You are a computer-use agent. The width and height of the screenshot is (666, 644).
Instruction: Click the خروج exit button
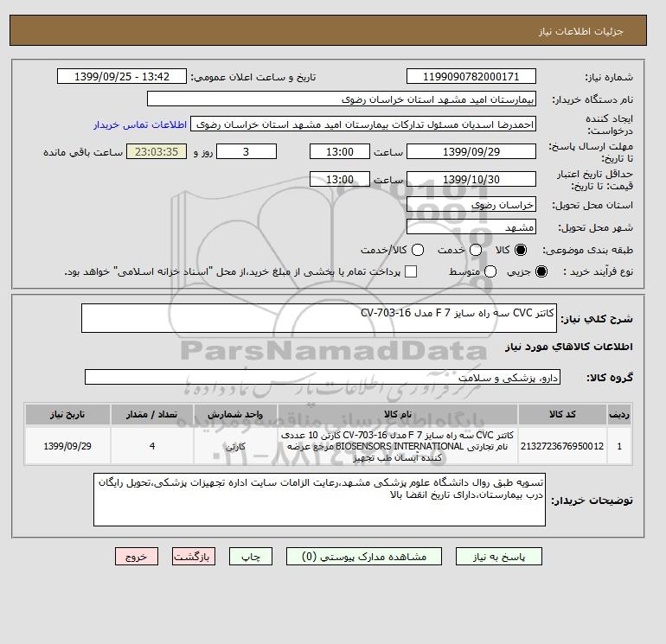coord(137,557)
